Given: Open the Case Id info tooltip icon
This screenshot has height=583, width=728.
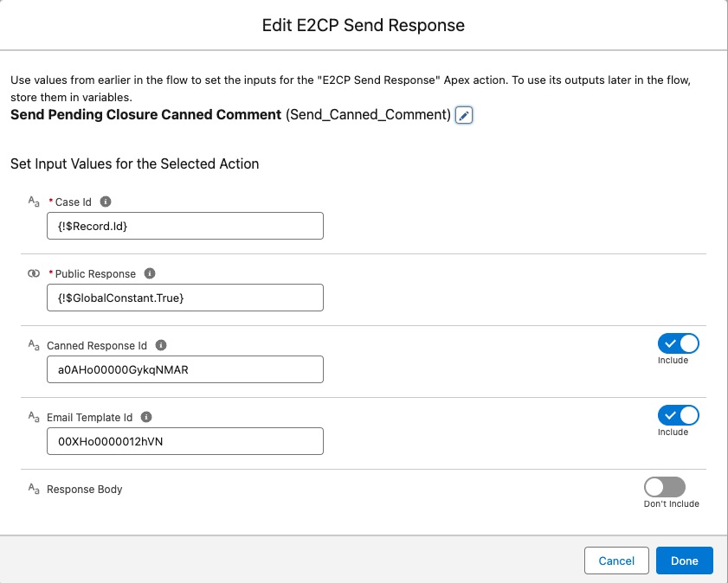Looking at the screenshot, I should pos(106,202).
